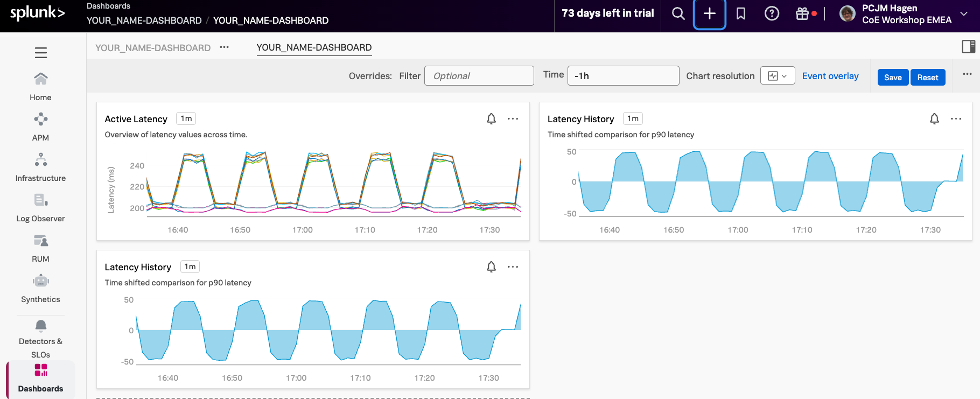The width and height of the screenshot is (980, 399).
Task: Click the Active Latency alert bell
Action: click(491, 119)
